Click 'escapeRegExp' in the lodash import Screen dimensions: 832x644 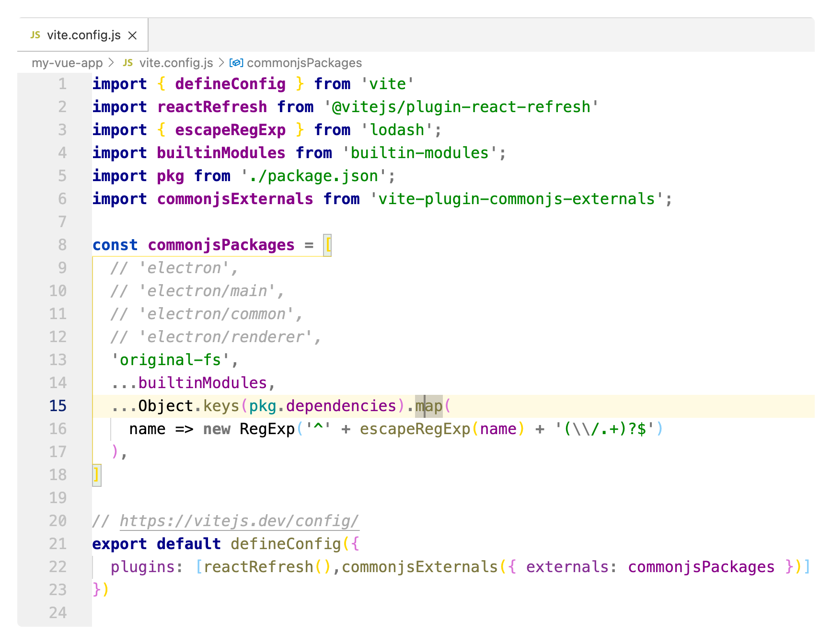click(x=231, y=130)
